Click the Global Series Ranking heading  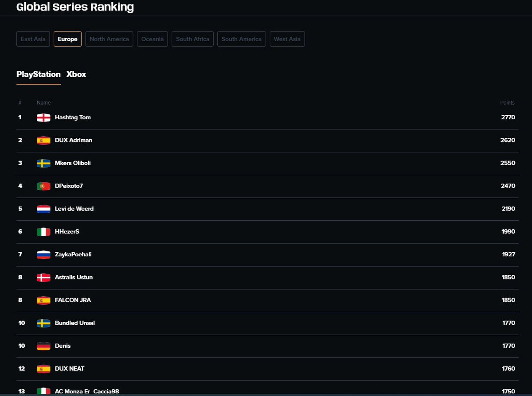point(75,7)
